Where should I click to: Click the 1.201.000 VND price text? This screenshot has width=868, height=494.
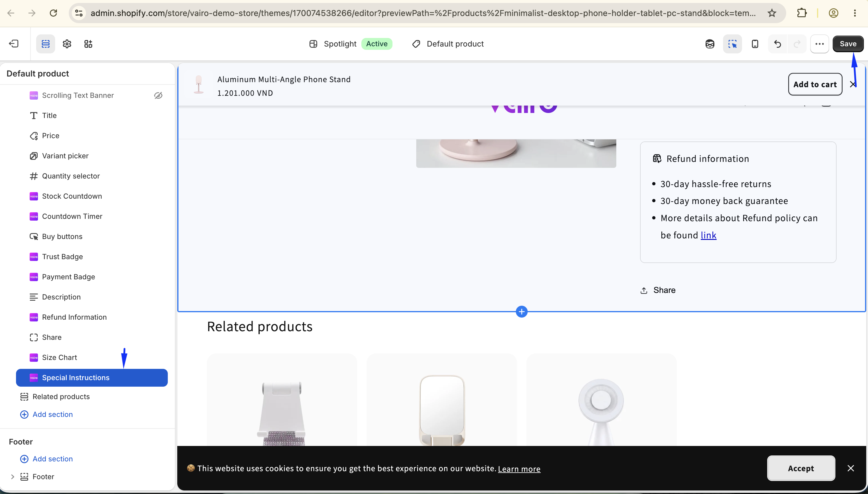[x=245, y=93]
